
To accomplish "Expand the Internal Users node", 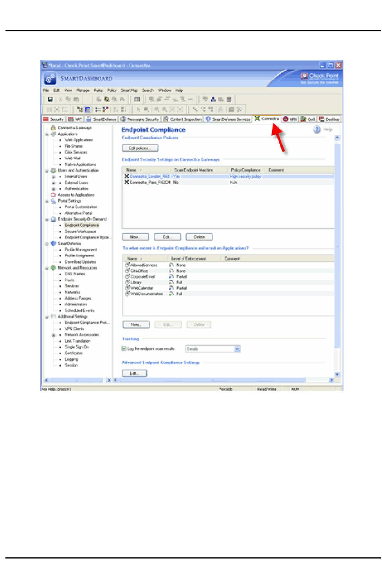I will (x=53, y=177).
